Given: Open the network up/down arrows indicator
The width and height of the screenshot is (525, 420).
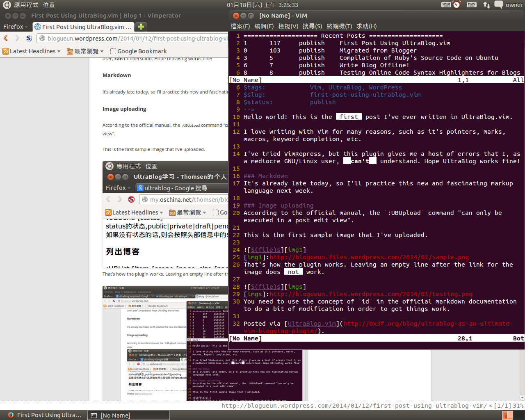Looking at the screenshot, I should (487, 5).
